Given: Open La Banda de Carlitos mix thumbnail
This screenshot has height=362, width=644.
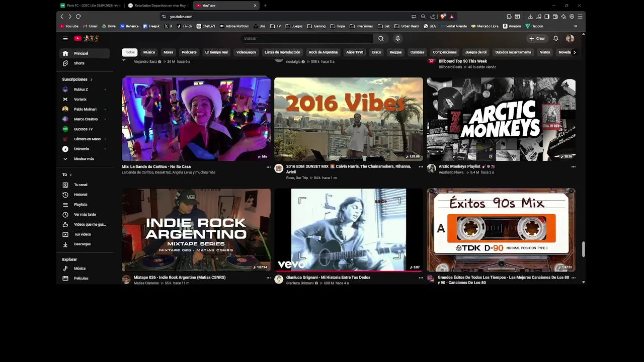Looking at the screenshot, I should (x=196, y=119).
